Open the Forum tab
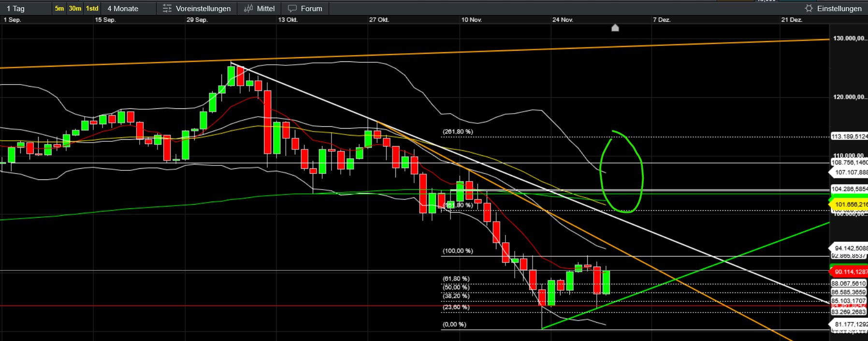Image resolution: width=868 pixels, height=341 pixels. coord(311,9)
